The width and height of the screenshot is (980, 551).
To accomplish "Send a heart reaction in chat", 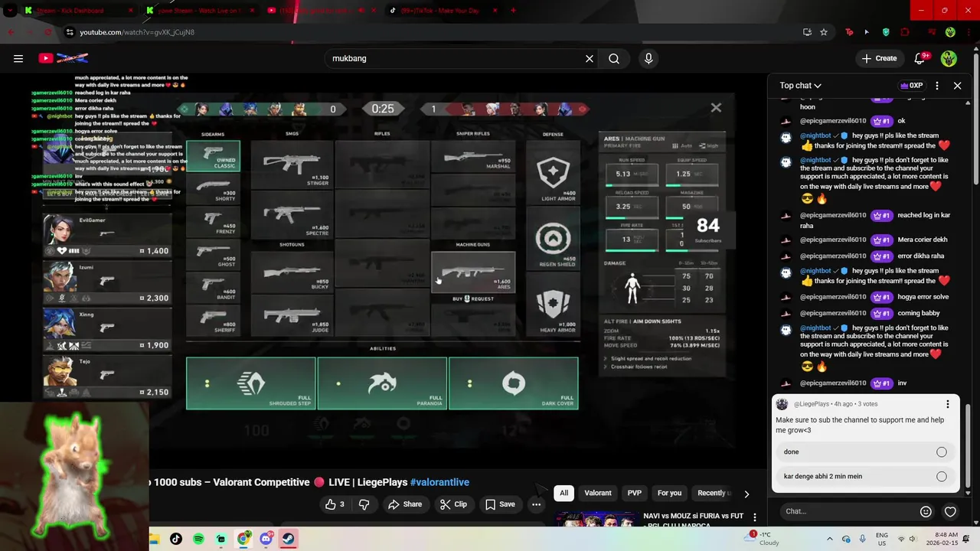I will pos(950,511).
